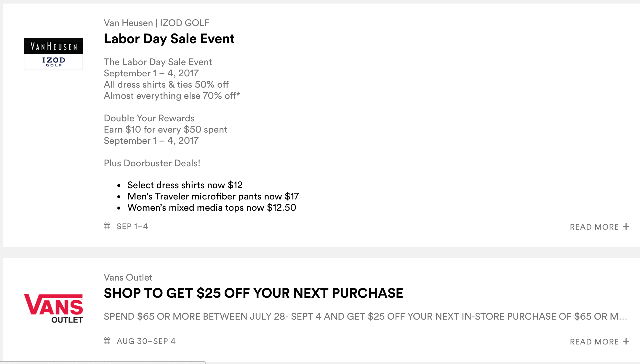Open the Van Heusen | IZOD GOLF store name

coord(156,23)
